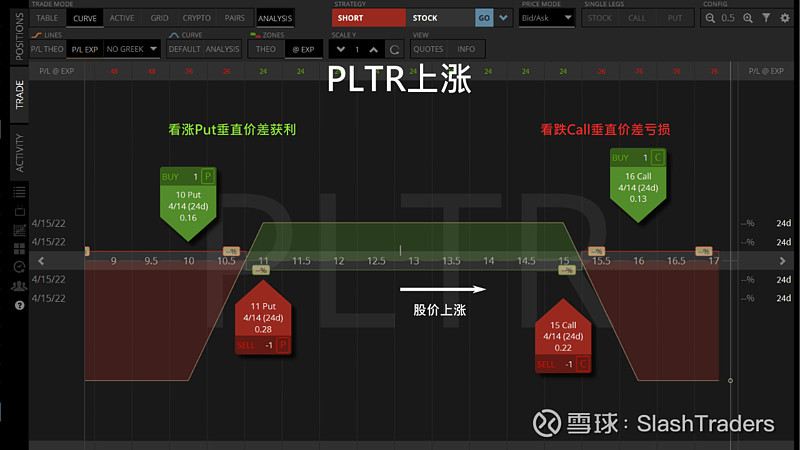Open the people community sidebar icon
Viewport: 800px width, 450px height.
click(19, 286)
